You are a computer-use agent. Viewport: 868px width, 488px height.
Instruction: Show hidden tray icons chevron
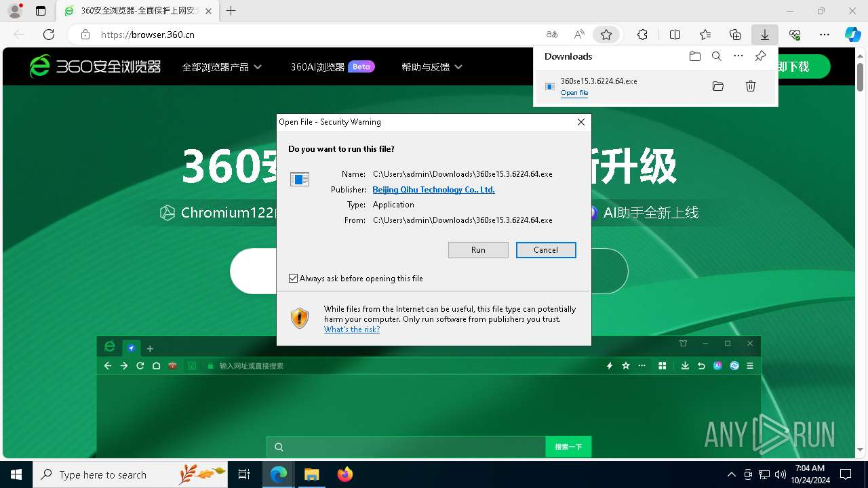pyautogui.click(x=731, y=474)
